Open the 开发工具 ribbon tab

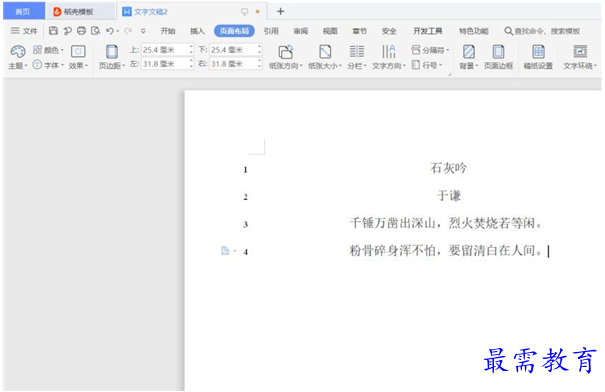428,31
